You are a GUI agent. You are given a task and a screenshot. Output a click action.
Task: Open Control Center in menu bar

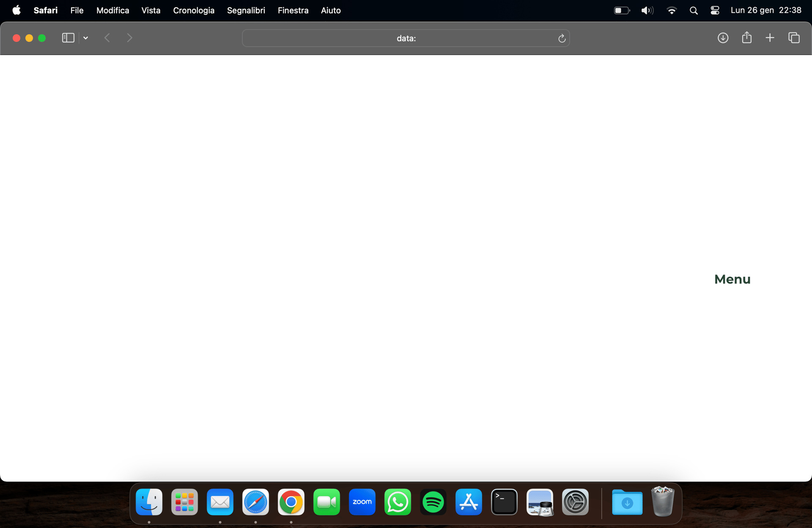tap(715, 11)
